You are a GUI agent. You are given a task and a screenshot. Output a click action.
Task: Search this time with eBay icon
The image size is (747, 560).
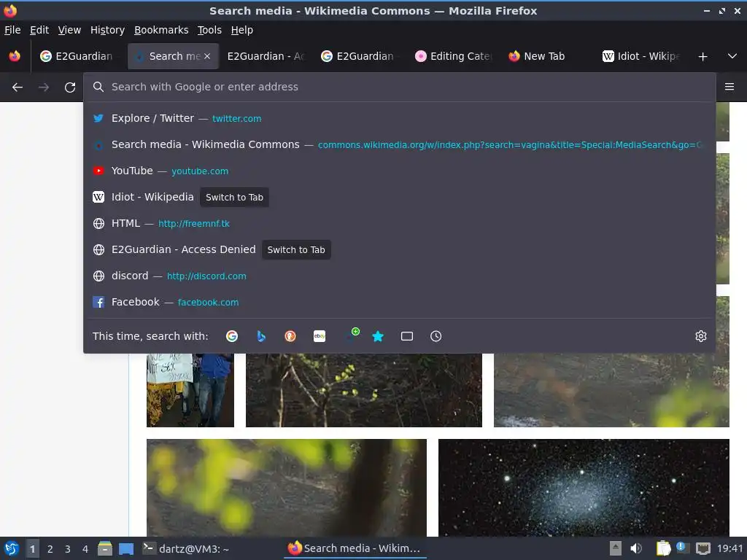pyautogui.click(x=320, y=336)
